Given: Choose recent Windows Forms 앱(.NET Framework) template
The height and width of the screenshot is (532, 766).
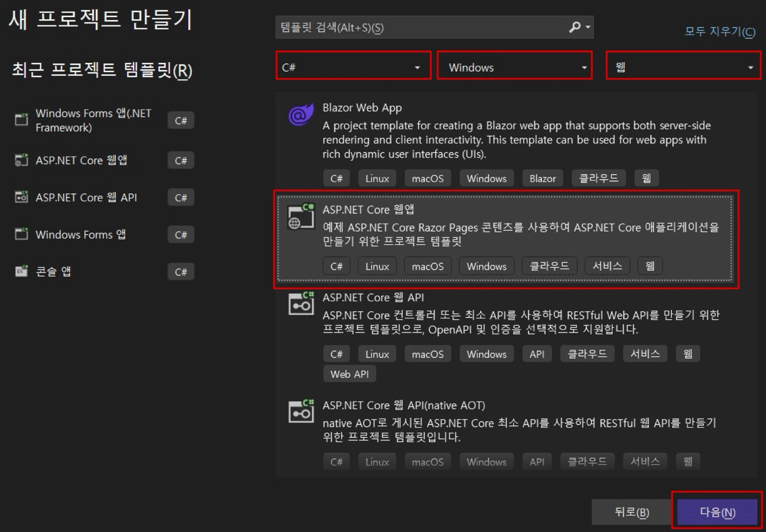Looking at the screenshot, I should pyautogui.click(x=104, y=120).
